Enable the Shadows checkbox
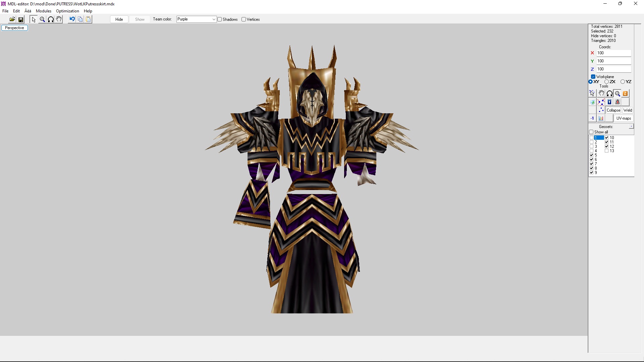Image resolution: width=644 pixels, height=362 pixels. point(220,19)
